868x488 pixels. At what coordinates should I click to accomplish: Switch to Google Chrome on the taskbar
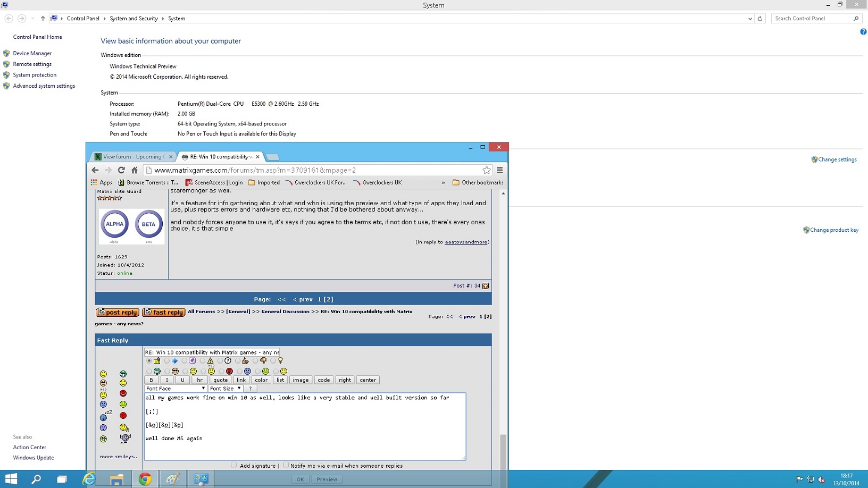[x=145, y=479]
